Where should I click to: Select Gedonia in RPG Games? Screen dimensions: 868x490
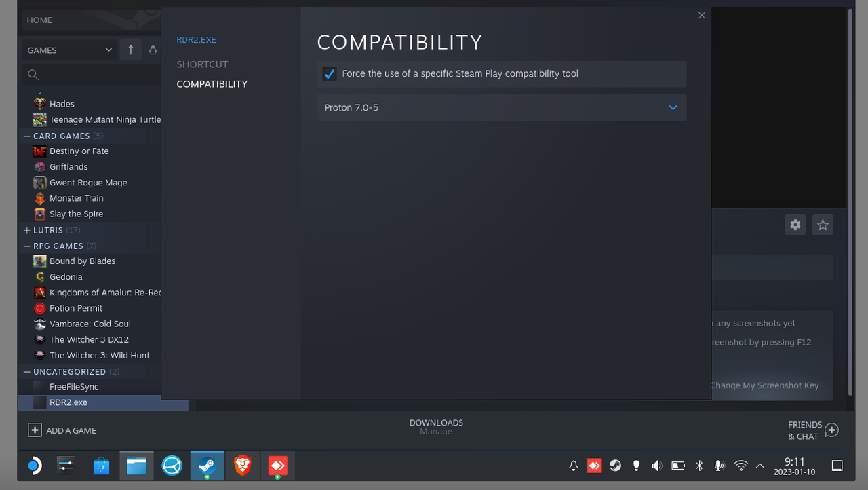coord(66,277)
